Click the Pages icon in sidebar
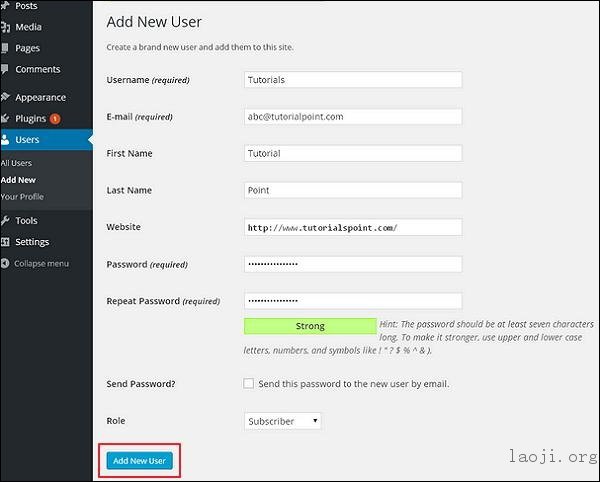This screenshot has height=482, width=600. [5, 48]
